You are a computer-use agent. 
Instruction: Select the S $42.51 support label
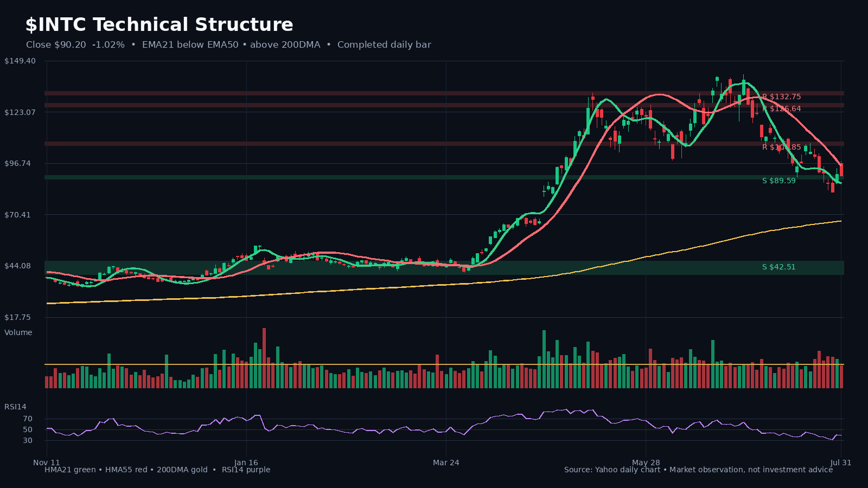[x=778, y=267]
